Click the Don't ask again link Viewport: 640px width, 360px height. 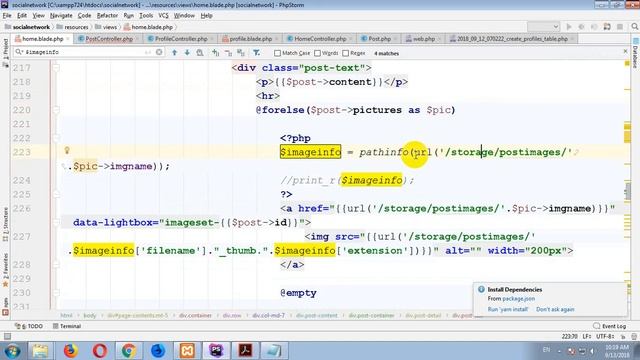(x=555, y=309)
